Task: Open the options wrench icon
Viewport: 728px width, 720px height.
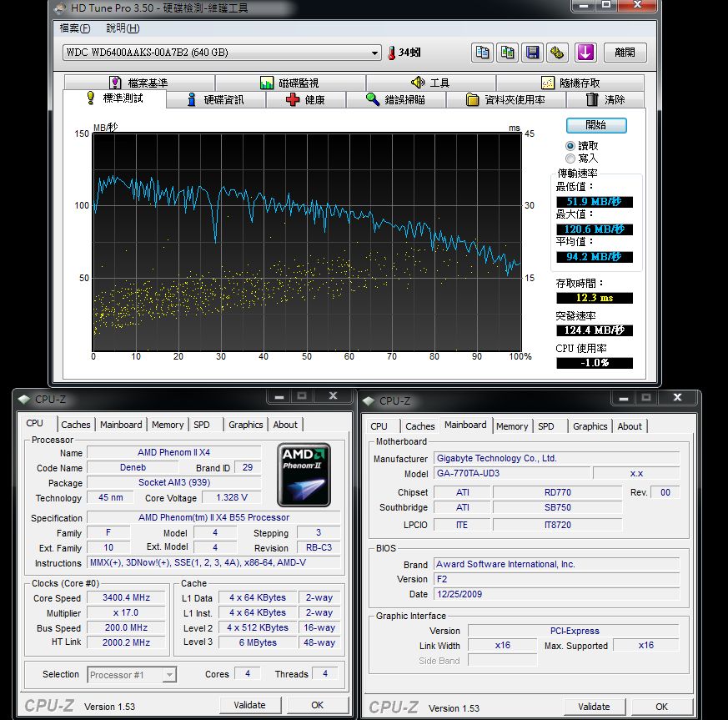Action: coord(557,53)
